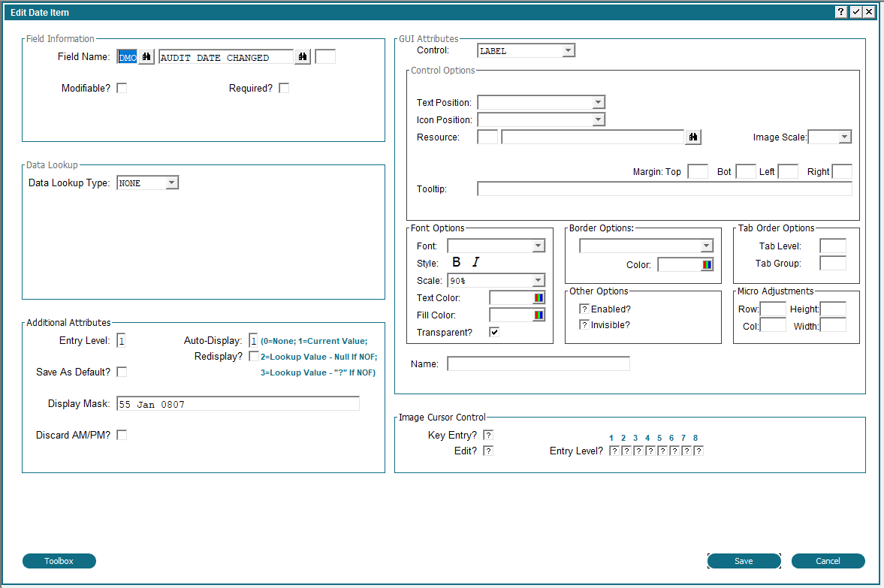Click the Tab Level input
The image size is (884, 588).
coord(833,246)
